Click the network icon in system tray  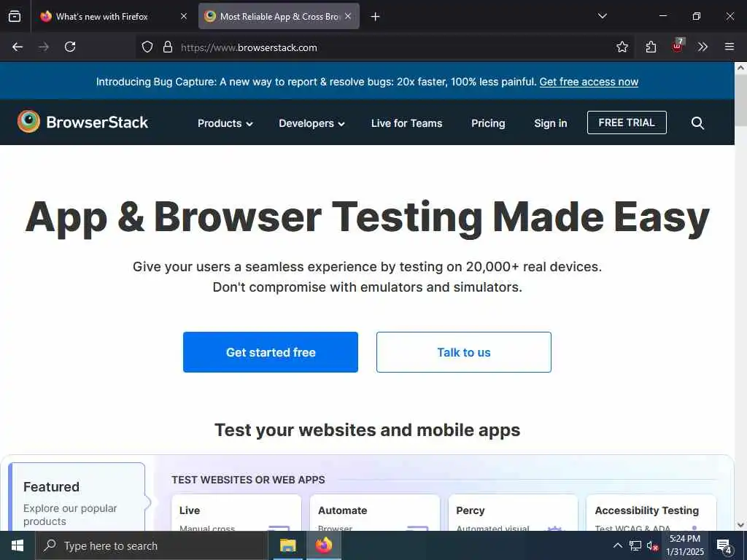(635, 545)
